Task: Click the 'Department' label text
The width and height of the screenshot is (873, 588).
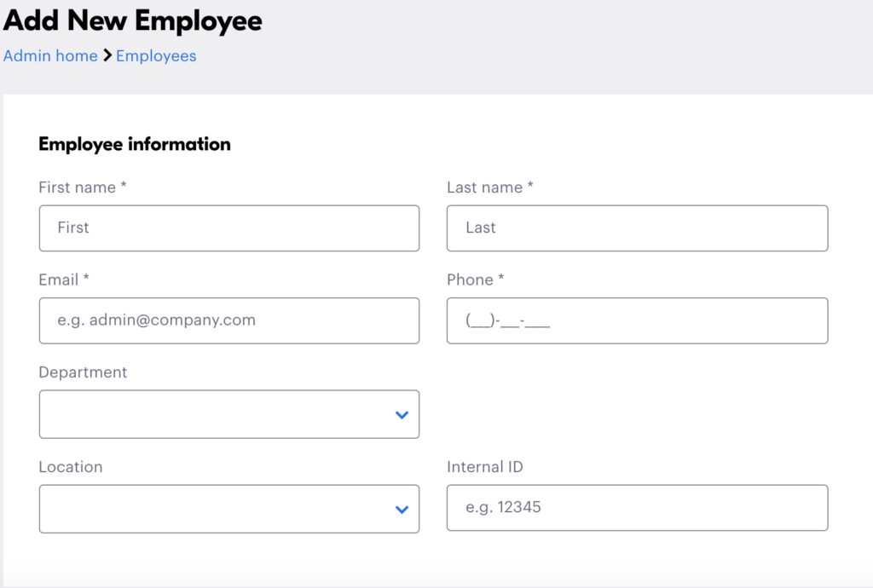Action: tap(83, 372)
